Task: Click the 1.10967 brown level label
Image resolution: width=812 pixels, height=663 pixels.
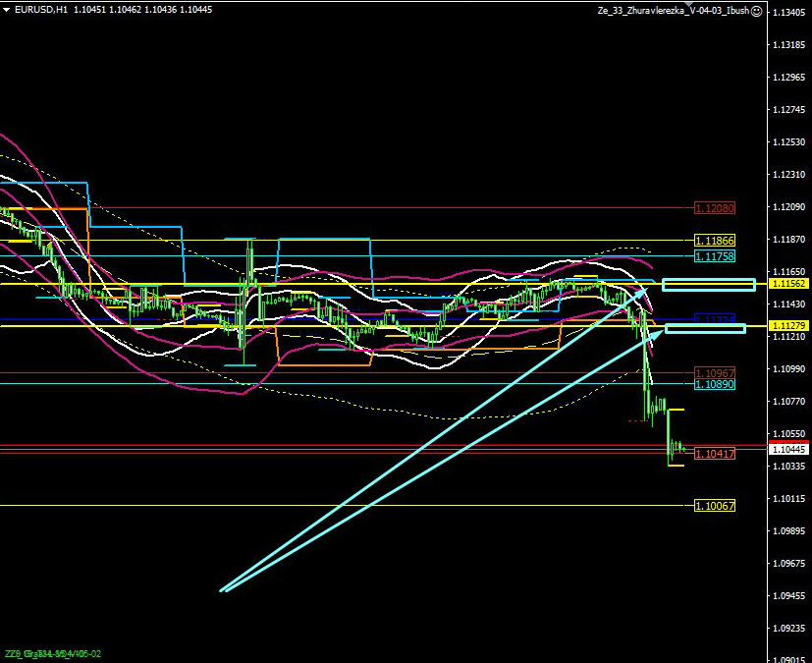Action: [x=715, y=373]
